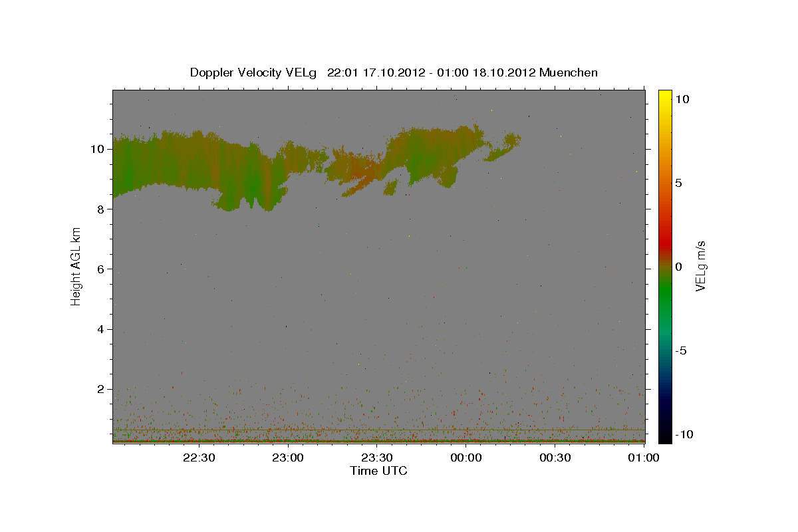798x532 pixels.
Task: Click the height tick label 6
Action: coord(102,269)
